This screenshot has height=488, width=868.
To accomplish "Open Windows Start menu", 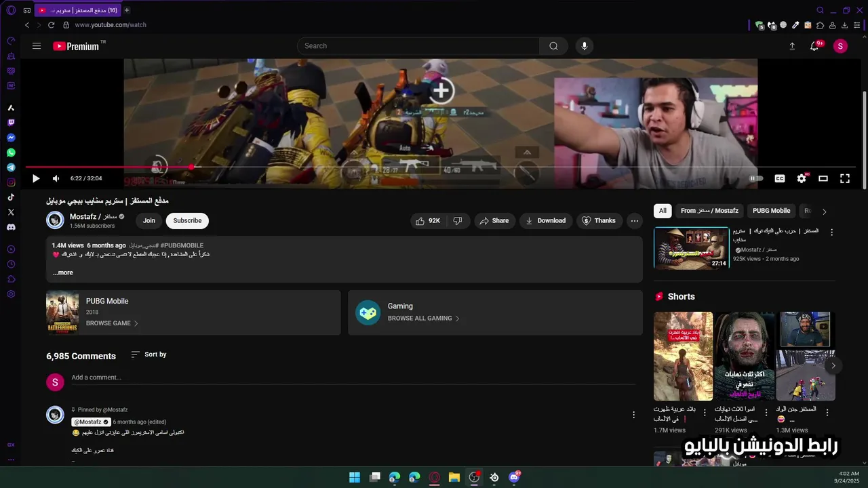I will 355,477.
